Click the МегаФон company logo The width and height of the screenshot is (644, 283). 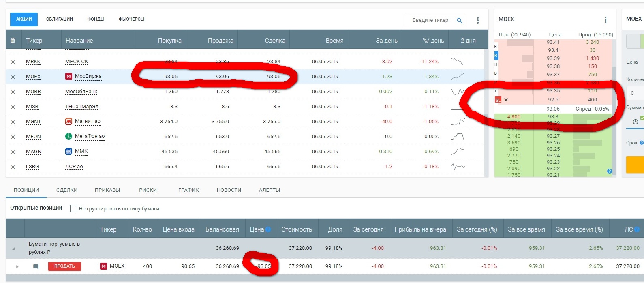tap(69, 136)
